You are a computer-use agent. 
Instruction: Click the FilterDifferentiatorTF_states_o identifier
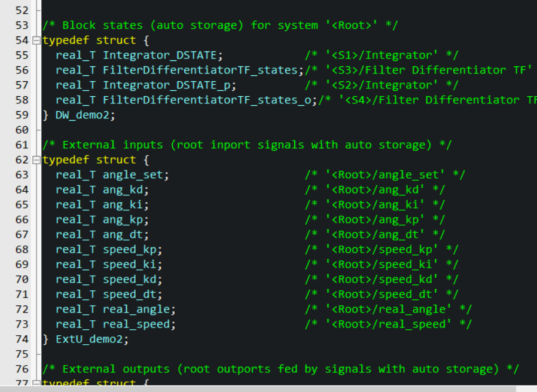pyautogui.click(x=206, y=100)
